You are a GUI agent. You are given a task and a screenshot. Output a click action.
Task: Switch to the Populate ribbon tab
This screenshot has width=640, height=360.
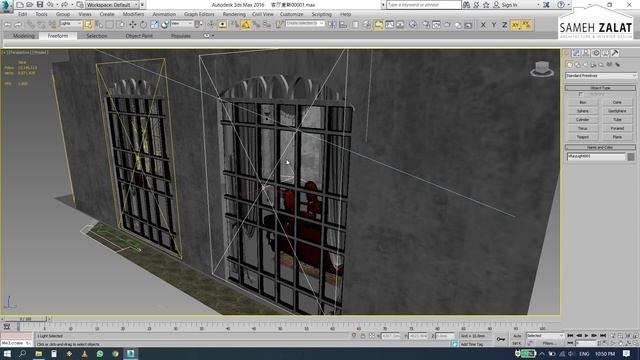pos(181,36)
